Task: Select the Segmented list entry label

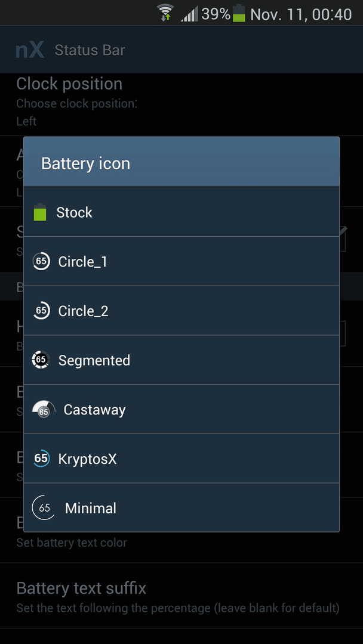Action: coord(94,360)
